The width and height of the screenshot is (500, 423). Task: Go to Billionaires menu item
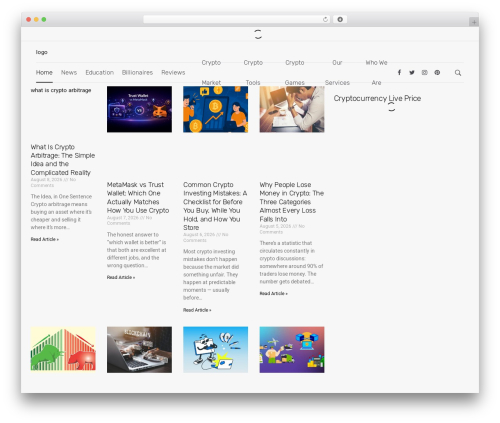(137, 72)
